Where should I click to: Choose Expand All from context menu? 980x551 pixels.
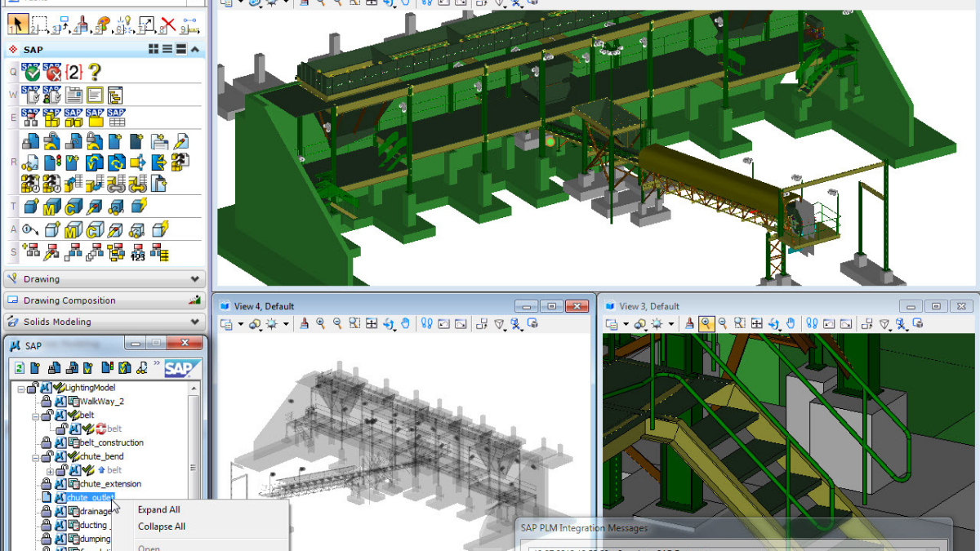click(158, 510)
